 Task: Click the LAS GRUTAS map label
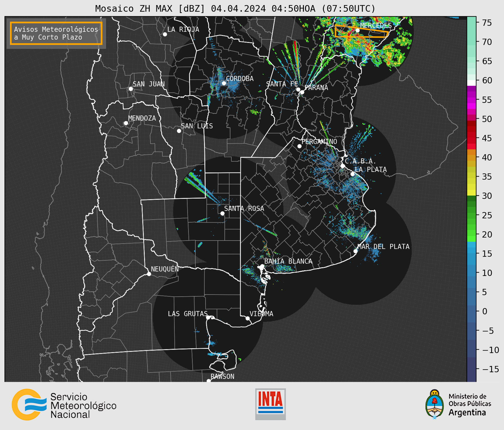coord(188,314)
